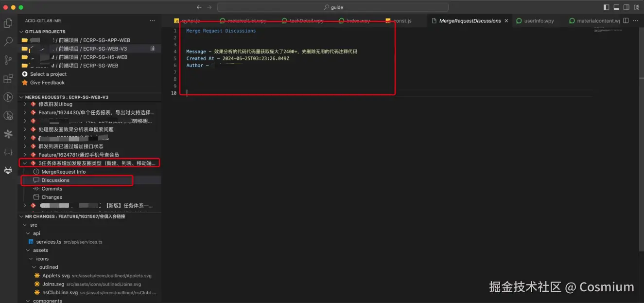644x303 pixels.
Task: Open Source Control view in activity bar
Action: (x=8, y=60)
